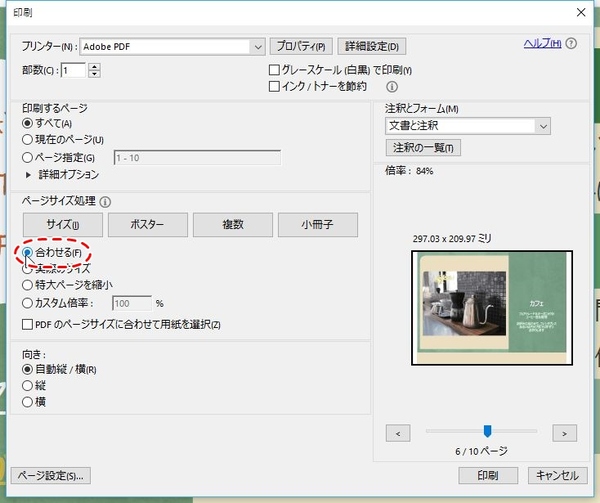Open the プリンター dropdown showing Adobe PDF

coord(172,47)
